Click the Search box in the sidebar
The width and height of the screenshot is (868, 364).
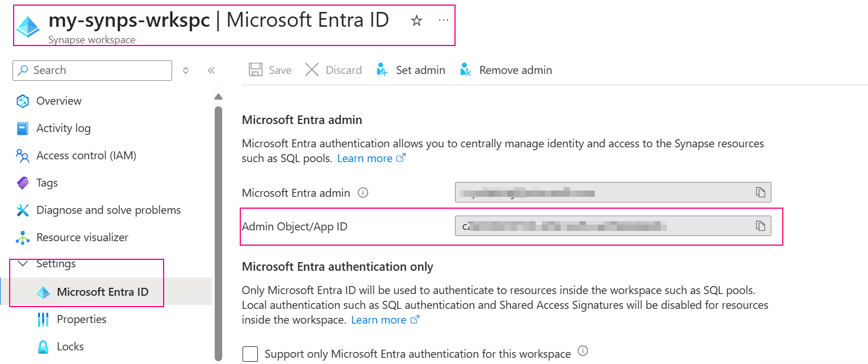pyautogui.click(x=92, y=71)
